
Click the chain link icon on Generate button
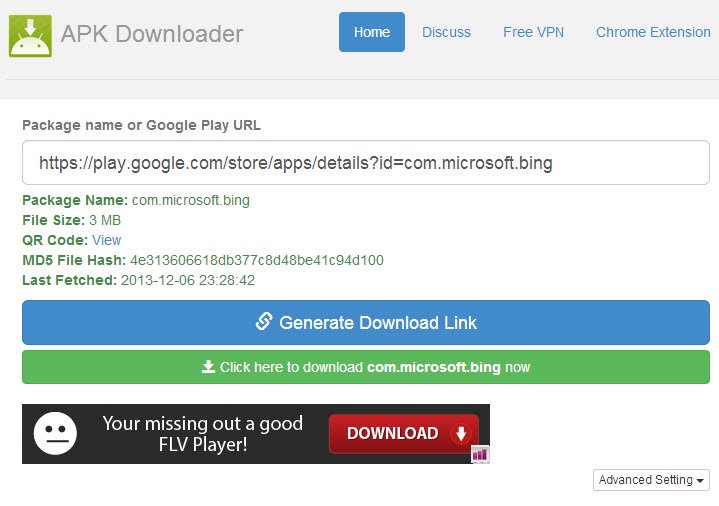(x=264, y=322)
